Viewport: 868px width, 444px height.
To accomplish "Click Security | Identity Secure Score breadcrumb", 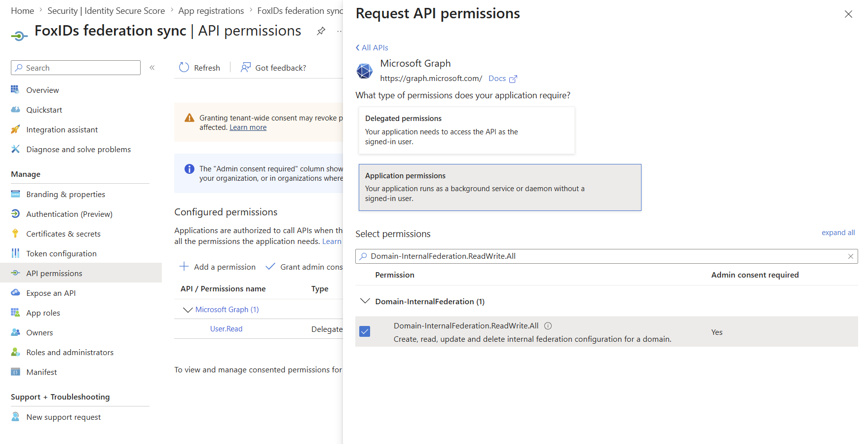I will click(106, 11).
